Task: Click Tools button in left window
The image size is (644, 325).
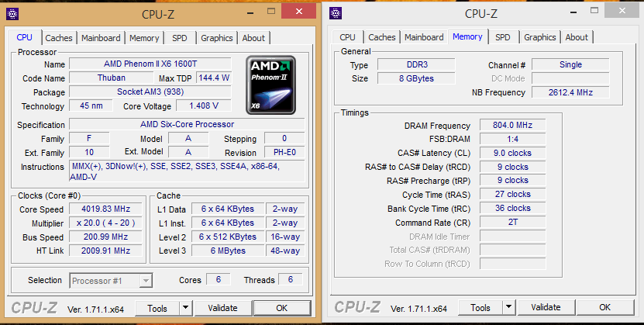Action: point(157,308)
